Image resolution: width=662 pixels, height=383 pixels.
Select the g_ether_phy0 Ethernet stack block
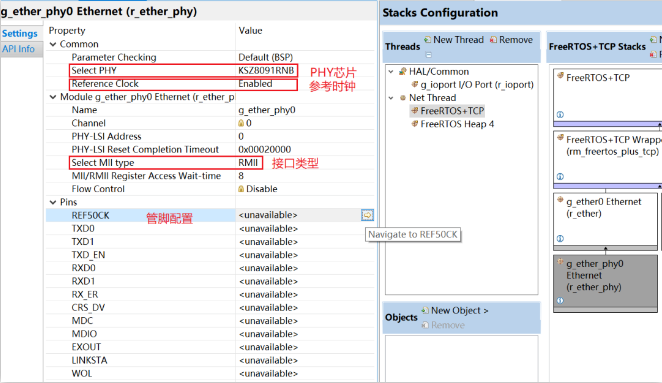coord(605,283)
